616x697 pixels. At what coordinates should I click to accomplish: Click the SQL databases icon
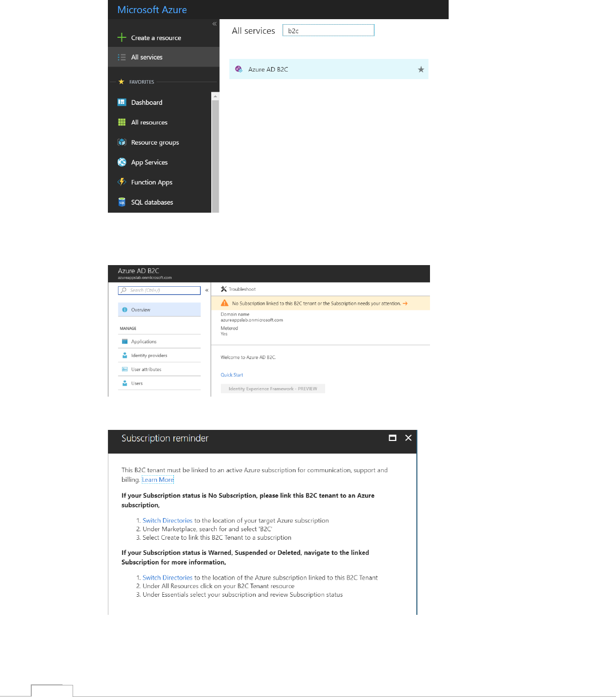[x=121, y=202]
